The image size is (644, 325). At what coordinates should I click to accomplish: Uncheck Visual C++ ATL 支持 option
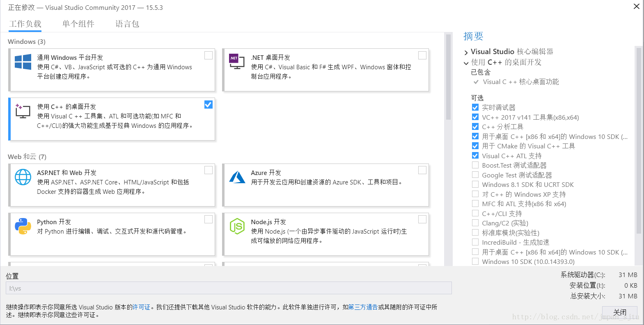tap(475, 156)
